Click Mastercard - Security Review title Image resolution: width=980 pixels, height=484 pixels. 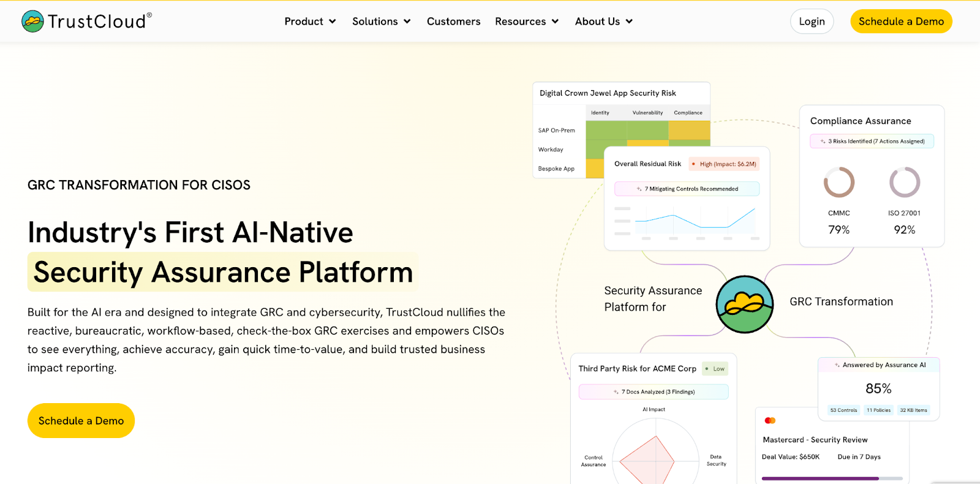815,440
